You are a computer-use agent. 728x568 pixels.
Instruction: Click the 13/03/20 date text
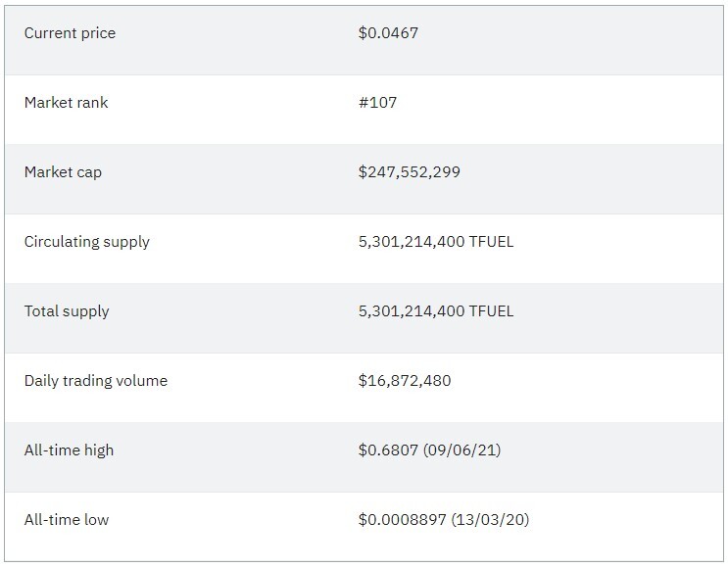[x=490, y=519]
